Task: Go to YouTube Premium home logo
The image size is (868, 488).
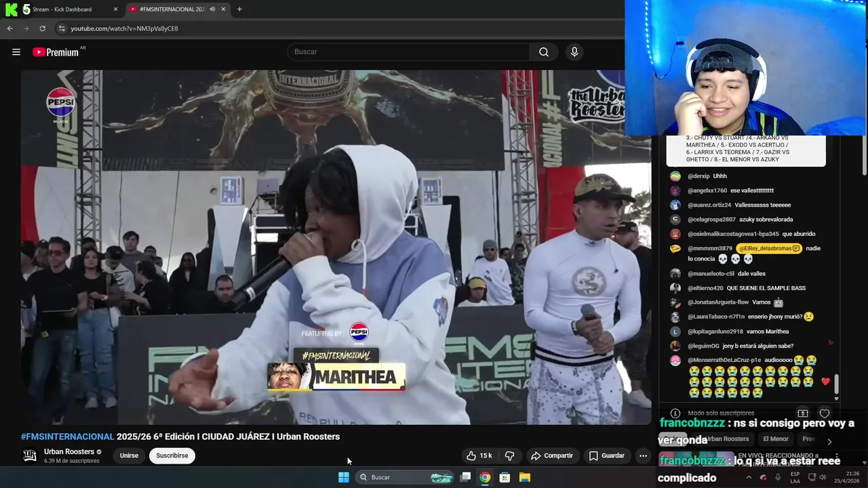Action: click(56, 52)
